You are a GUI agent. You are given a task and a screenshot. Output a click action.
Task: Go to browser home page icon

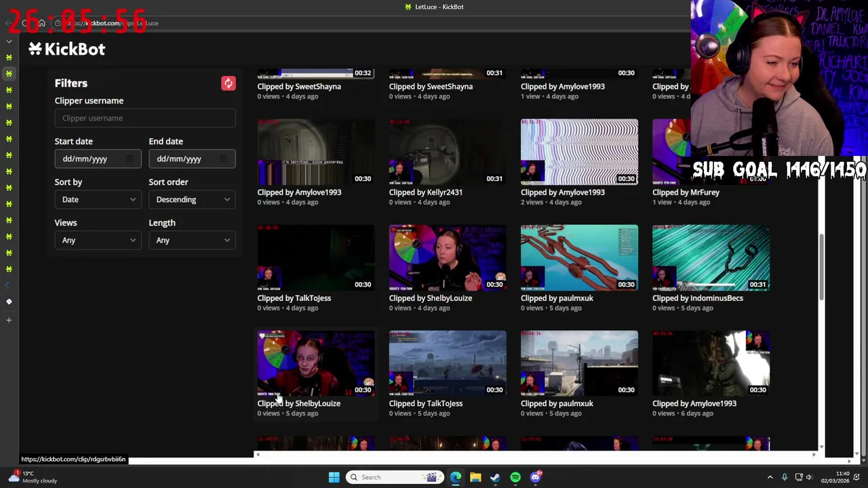[x=41, y=23]
